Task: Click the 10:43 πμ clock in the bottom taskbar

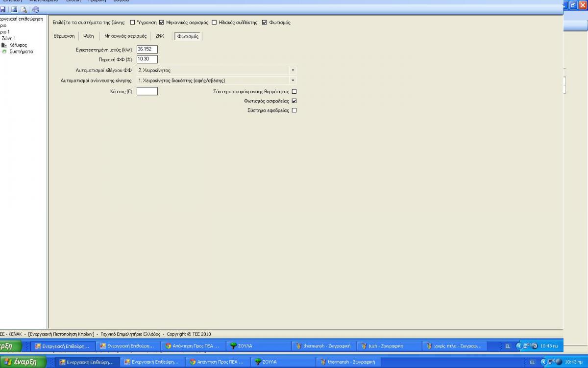Action: click(574, 362)
